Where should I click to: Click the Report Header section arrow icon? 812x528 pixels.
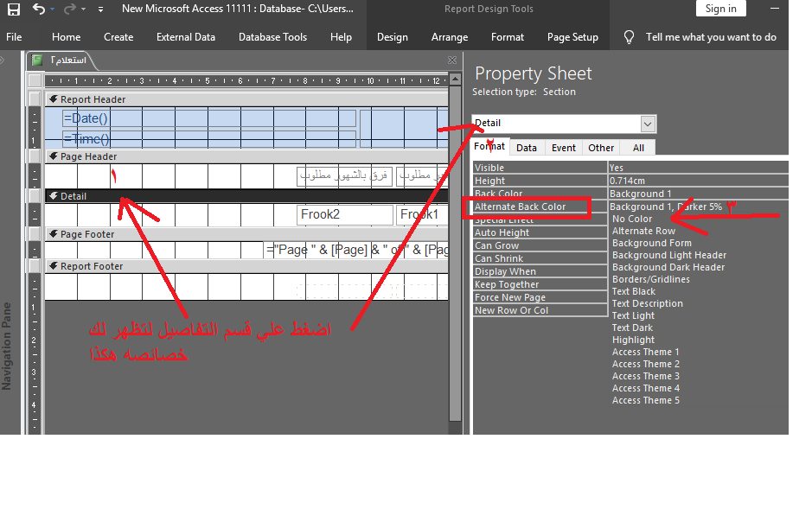[53, 99]
